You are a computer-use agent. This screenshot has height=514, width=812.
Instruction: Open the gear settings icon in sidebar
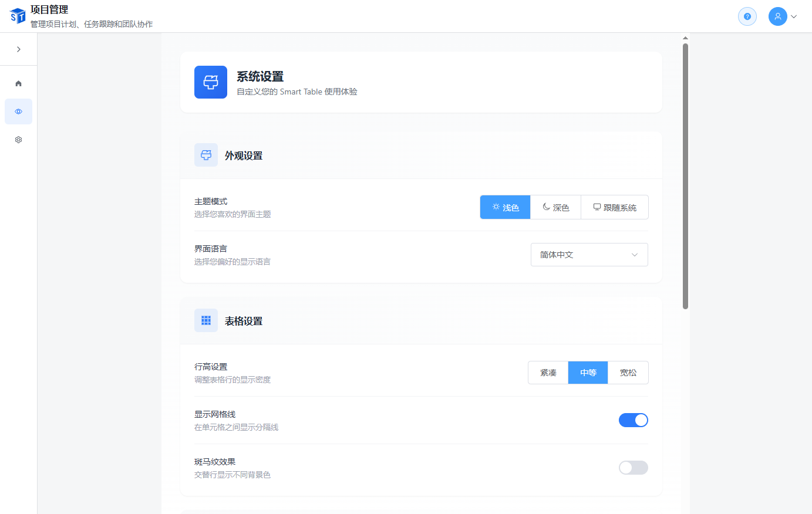pyautogui.click(x=19, y=140)
